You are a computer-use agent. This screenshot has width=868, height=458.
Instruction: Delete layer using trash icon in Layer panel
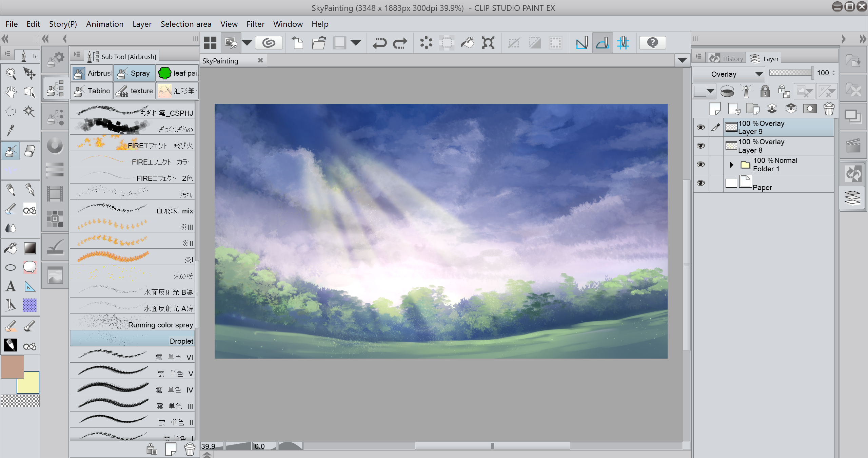point(829,109)
